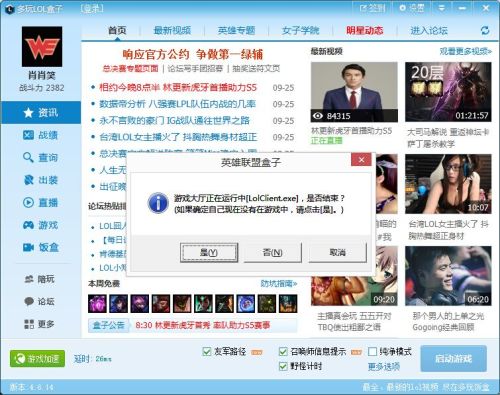Viewport: 500px width, 395px height.
Task: Open the title bar dropdown menu arrow
Action: coord(441,8)
